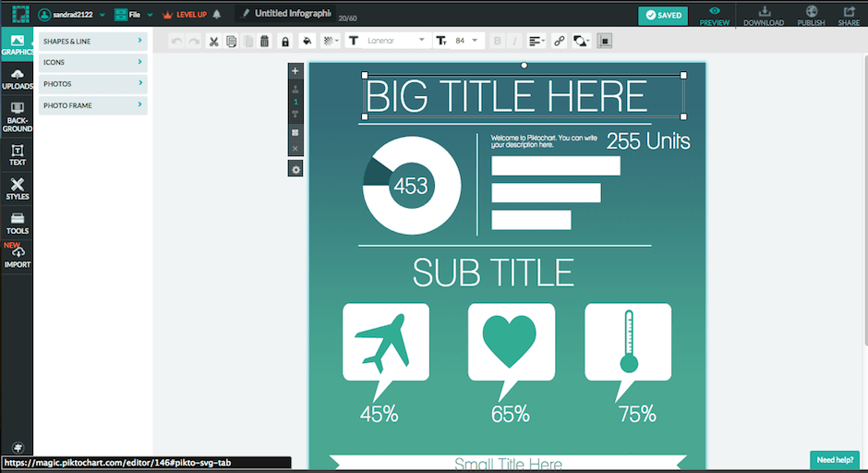Viewport: 868px width, 473px height.
Task: Click the Cut scissors icon
Action: coord(213,41)
